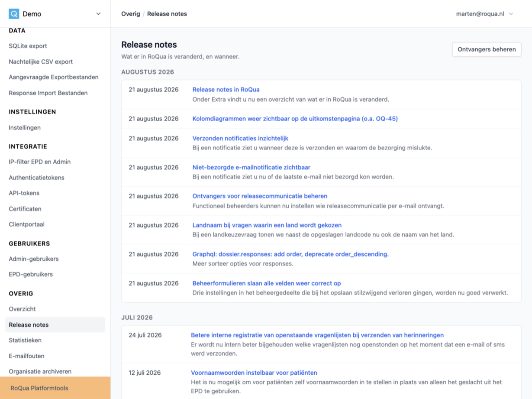Open SQLite export in the sidebar
This screenshot has height=399, width=532.
pos(28,46)
